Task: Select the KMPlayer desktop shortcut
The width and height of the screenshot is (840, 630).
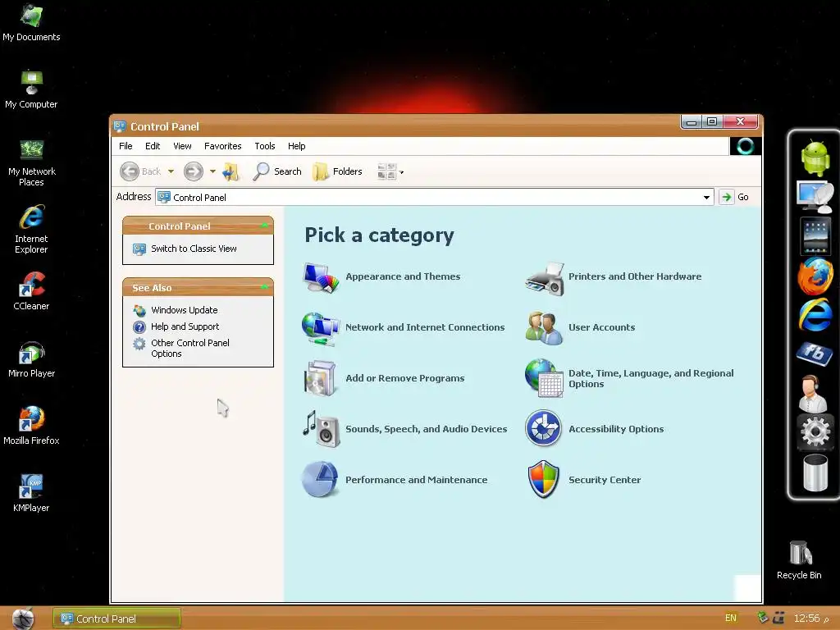Action: pyautogui.click(x=31, y=493)
